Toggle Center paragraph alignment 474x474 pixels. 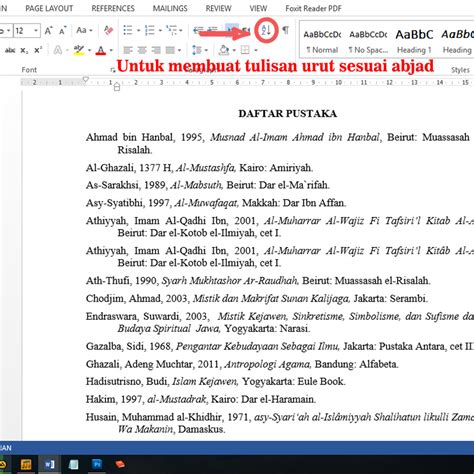(142, 50)
